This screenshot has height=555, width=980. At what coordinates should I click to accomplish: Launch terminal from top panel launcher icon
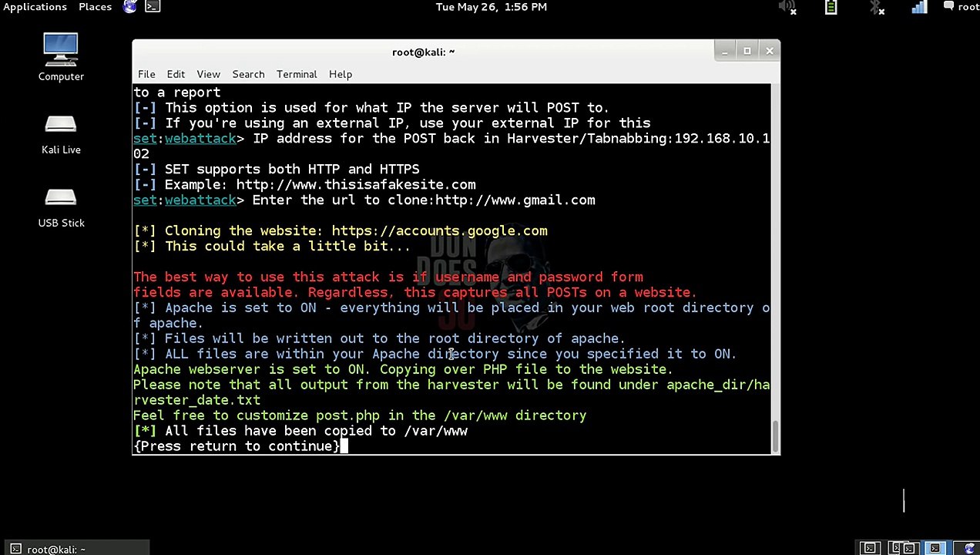(x=153, y=7)
